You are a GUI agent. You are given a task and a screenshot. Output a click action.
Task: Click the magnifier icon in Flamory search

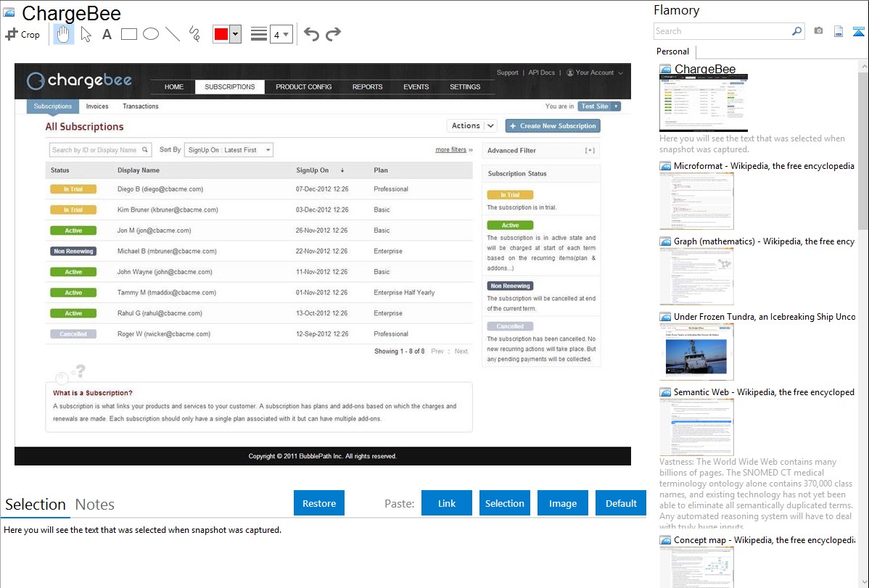pos(796,31)
